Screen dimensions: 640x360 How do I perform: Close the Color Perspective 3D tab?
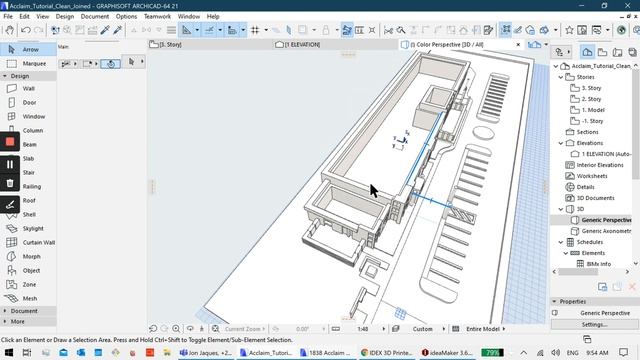coord(518,44)
